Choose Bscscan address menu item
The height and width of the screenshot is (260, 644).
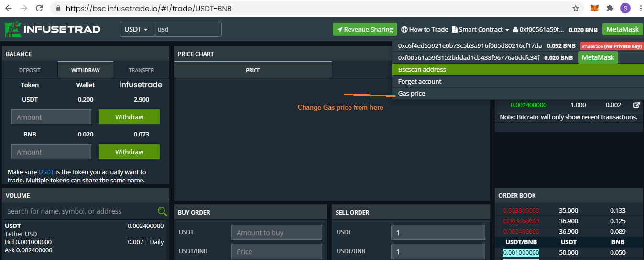click(x=518, y=69)
